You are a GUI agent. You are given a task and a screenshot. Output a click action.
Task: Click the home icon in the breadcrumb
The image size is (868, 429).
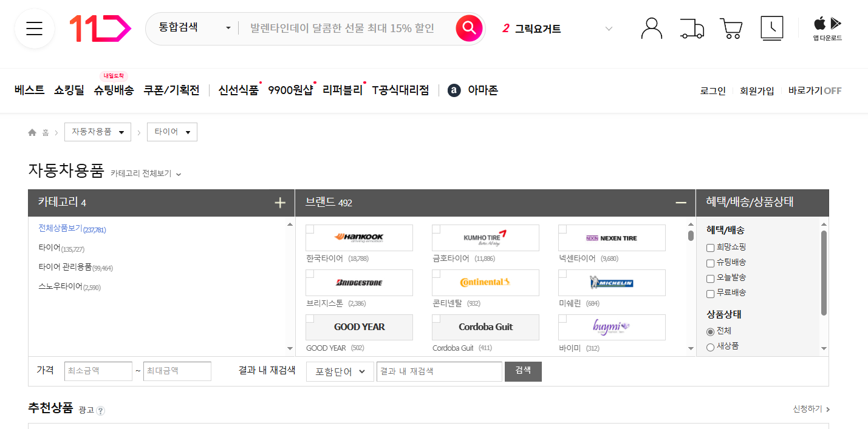click(32, 132)
